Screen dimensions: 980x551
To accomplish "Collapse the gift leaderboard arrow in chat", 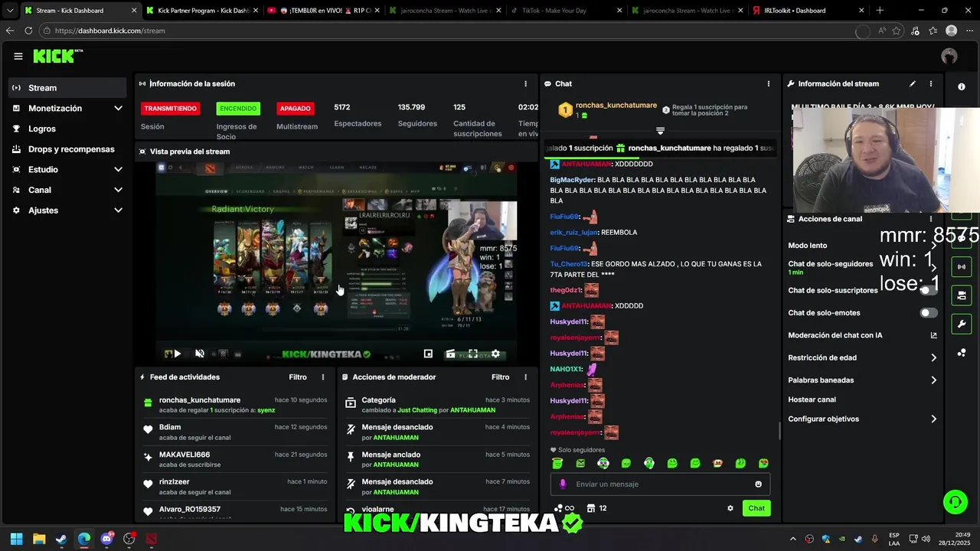I will click(660, 131).
